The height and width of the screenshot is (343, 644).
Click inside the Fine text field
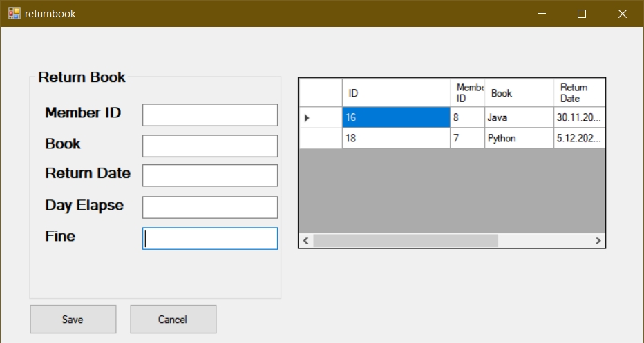209,239
